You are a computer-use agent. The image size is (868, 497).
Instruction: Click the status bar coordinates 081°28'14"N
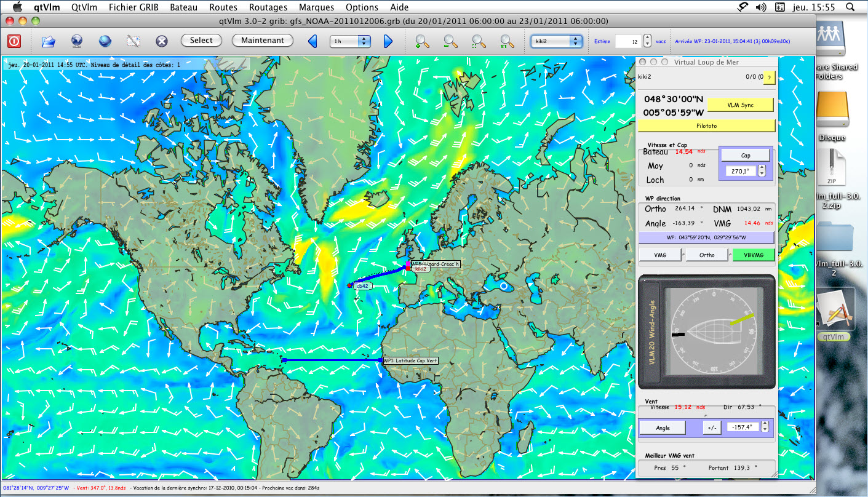tap(36, 488)
